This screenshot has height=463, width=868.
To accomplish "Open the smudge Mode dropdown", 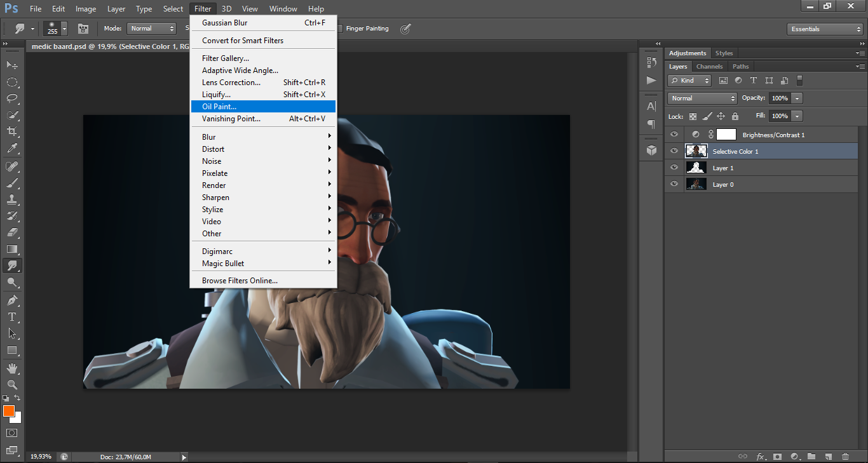I will click(151, 29).
